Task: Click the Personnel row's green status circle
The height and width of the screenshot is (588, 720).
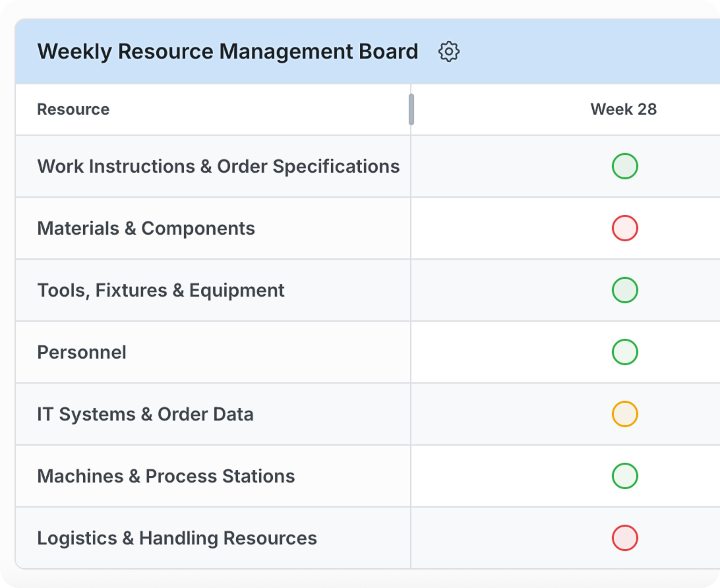Action: (624, 352)
